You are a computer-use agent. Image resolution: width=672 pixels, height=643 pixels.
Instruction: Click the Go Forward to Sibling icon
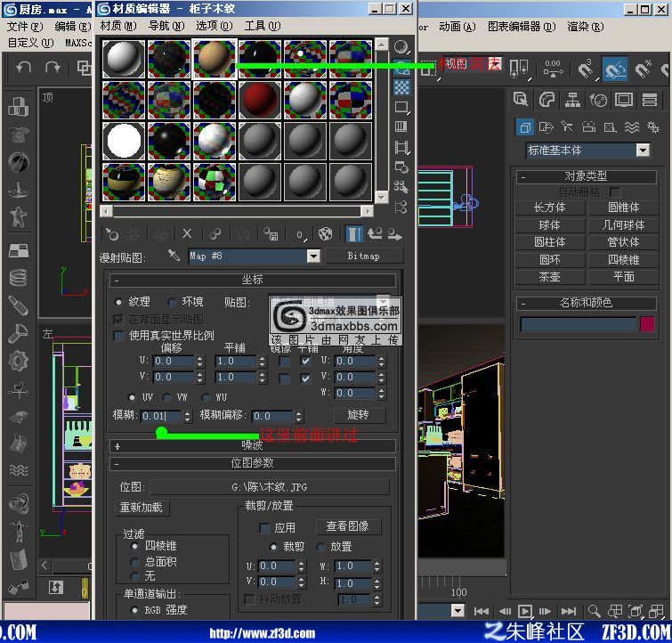(x=394, y=234)
